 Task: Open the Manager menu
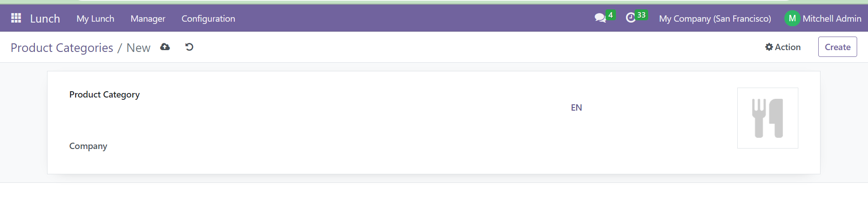point(148,19)
